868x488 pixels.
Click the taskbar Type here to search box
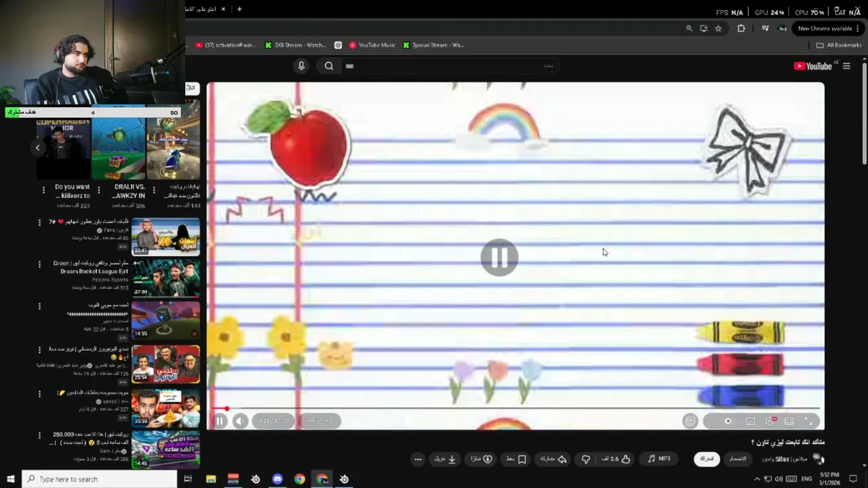pos(99,479)
